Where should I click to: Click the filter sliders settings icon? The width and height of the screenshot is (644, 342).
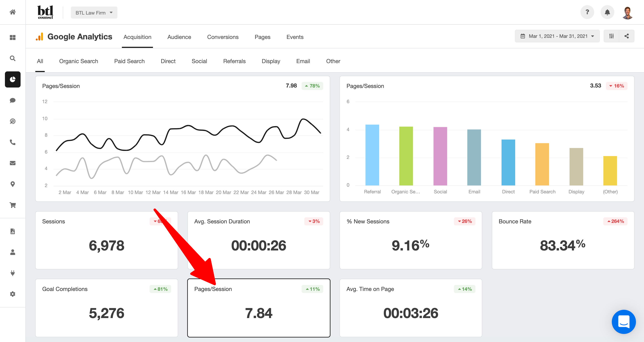[x=612, y=36]
